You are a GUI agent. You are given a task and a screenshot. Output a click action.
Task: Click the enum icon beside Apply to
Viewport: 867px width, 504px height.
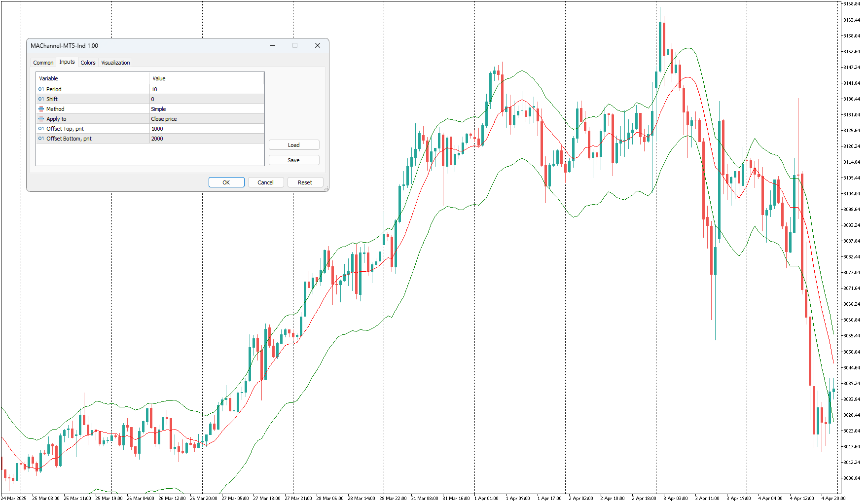tap(41, 119)
